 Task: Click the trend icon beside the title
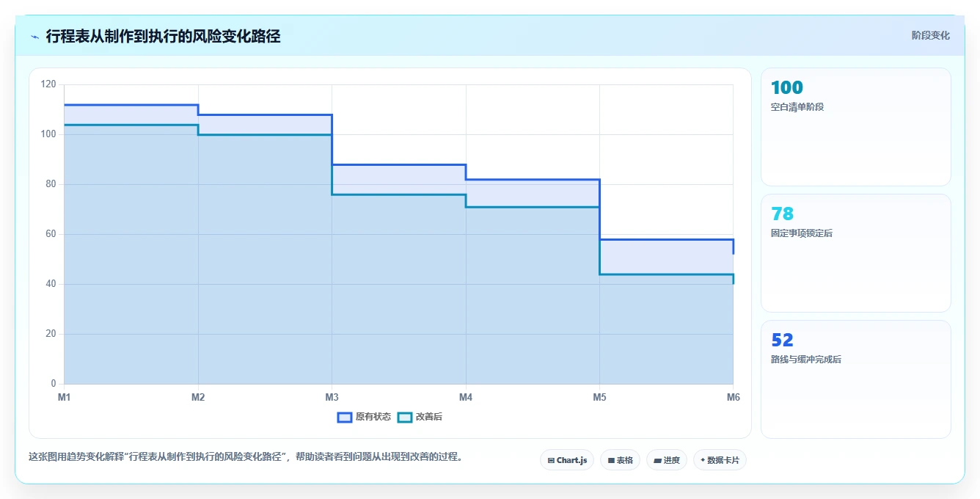click(x=34, y=37)
